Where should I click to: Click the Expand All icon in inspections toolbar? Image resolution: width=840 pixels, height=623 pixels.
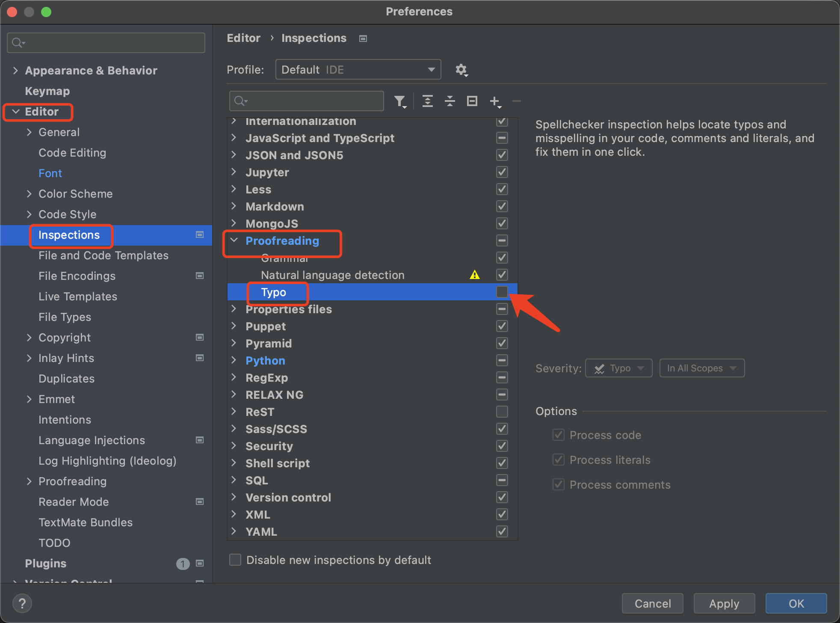(x=427, y=101)
